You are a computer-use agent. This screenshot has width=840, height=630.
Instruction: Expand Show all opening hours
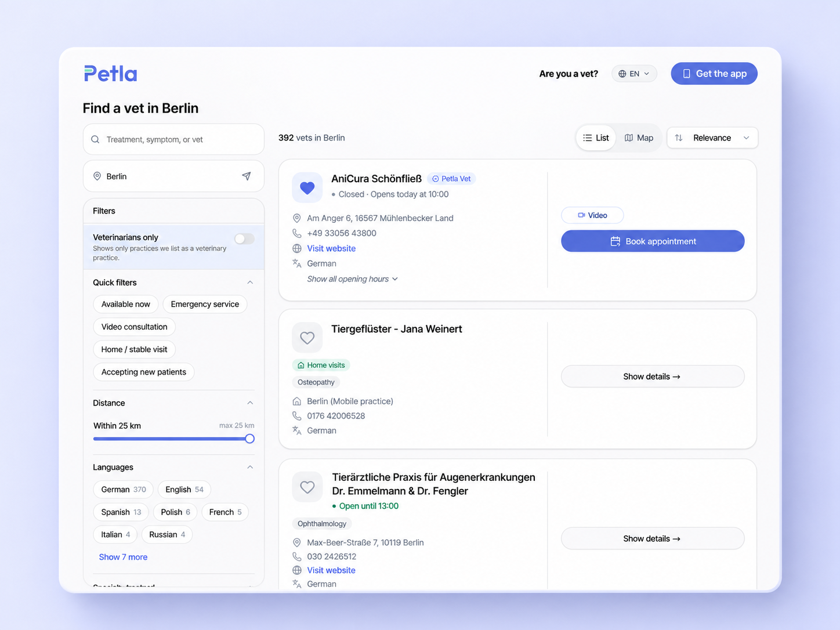click(x=352, y=279)
